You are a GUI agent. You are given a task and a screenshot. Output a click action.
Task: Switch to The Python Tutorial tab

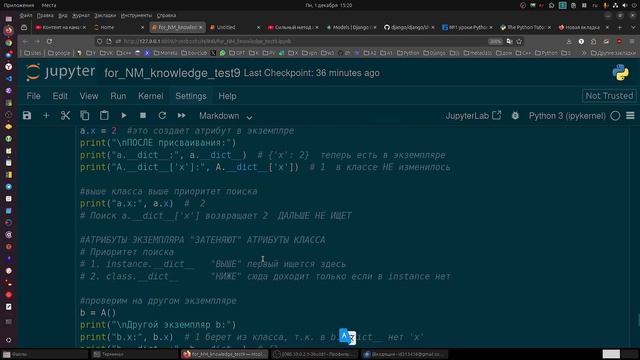(526, 27)
